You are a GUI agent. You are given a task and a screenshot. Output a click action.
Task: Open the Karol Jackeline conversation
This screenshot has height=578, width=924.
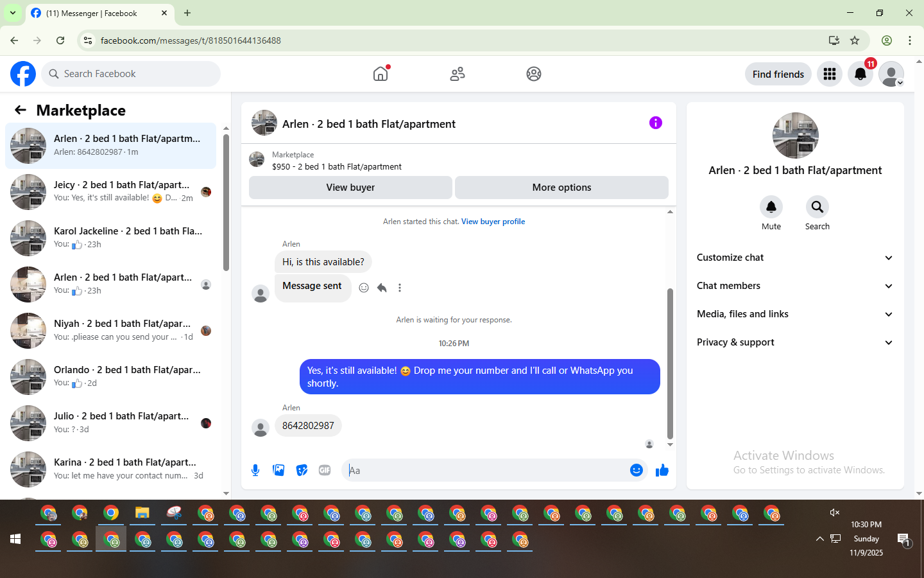click(110, 238)
